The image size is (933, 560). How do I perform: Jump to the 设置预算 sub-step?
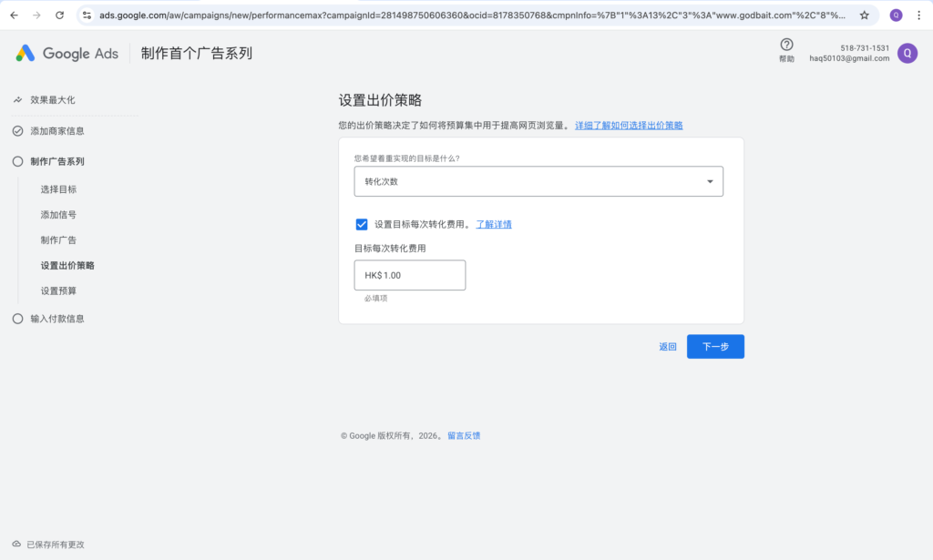click(x=58, y=290)
